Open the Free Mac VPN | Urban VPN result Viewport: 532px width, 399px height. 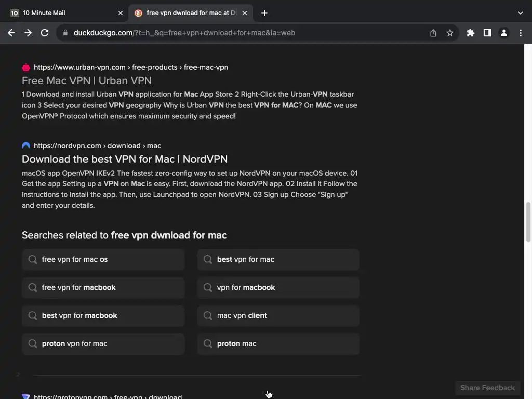(87, 81)
